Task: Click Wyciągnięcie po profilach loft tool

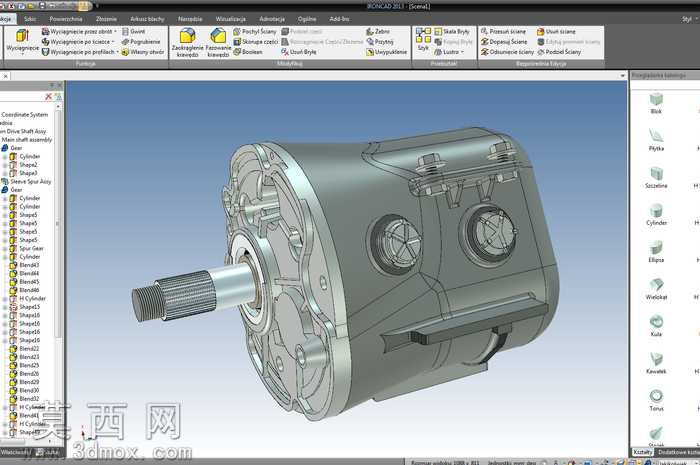Action: [78, 52]
